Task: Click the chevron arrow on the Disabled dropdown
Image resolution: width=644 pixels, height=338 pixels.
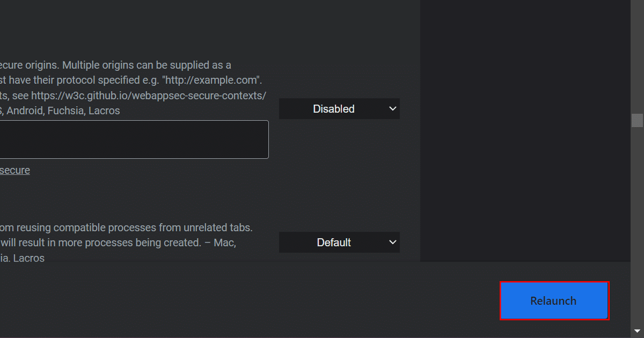Action: pyautogui.click(x=392, y=109)
